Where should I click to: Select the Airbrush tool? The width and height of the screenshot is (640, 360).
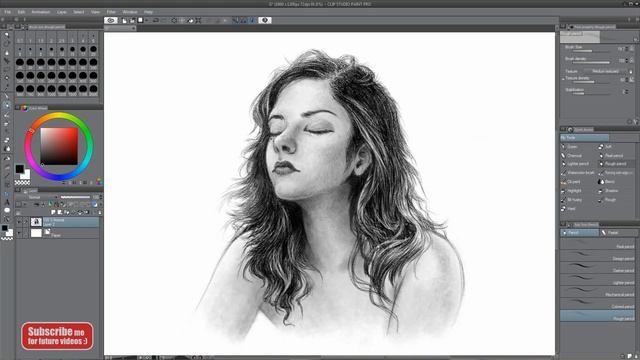7,124
